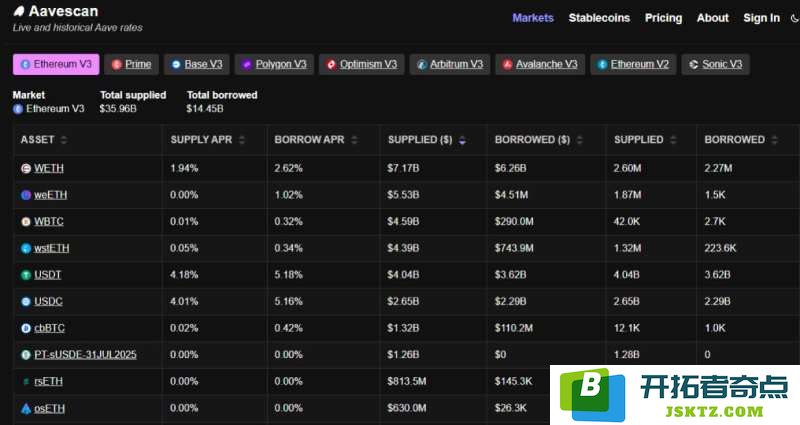Screen dimensions: 800x425
Task: Open the WBTC asset link
Action: point(48,222)
